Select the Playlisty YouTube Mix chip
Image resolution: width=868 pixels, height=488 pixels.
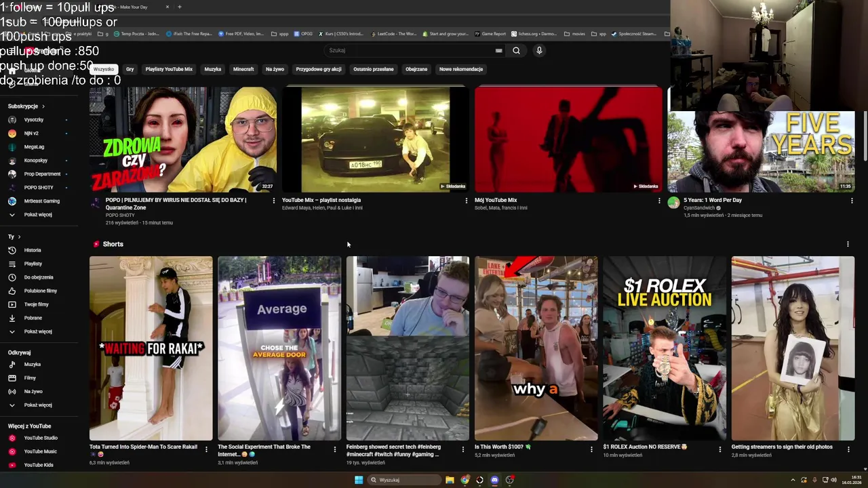click(x=169, y=69)
